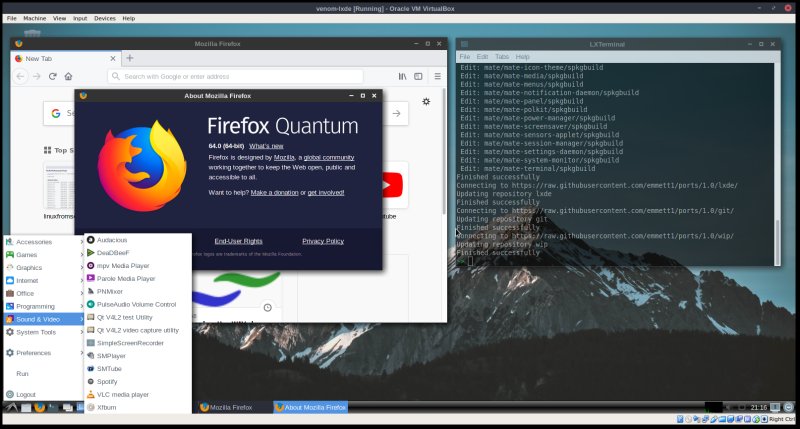This screenshot has width=800, height=429.
Task: Open the Firefox Library icon
Action: pyautogui.click(x=403, y=77)
